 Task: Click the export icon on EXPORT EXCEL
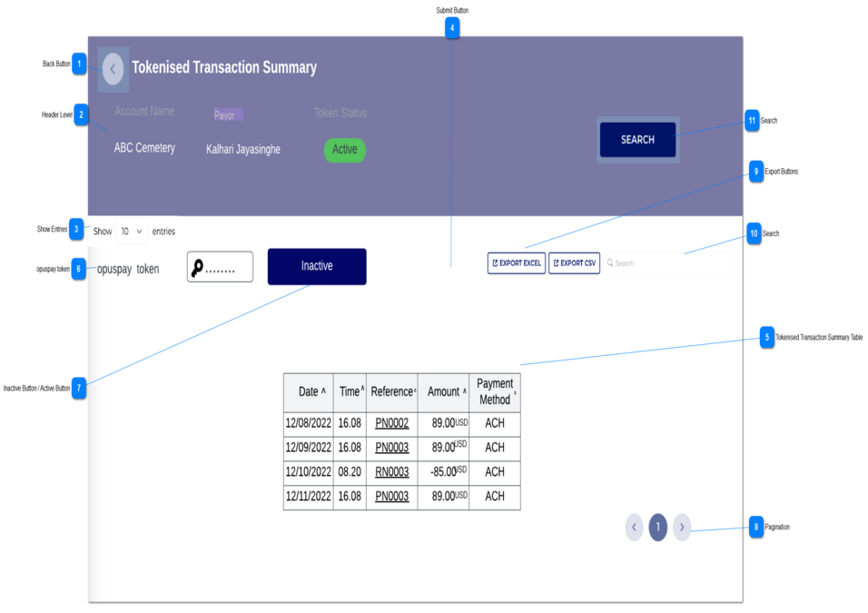click(495, 262)
